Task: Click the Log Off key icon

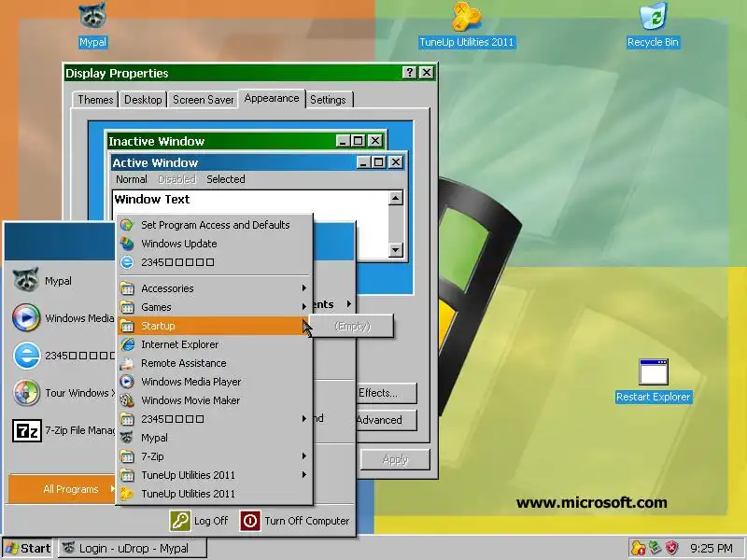Action: coord(180,521)
